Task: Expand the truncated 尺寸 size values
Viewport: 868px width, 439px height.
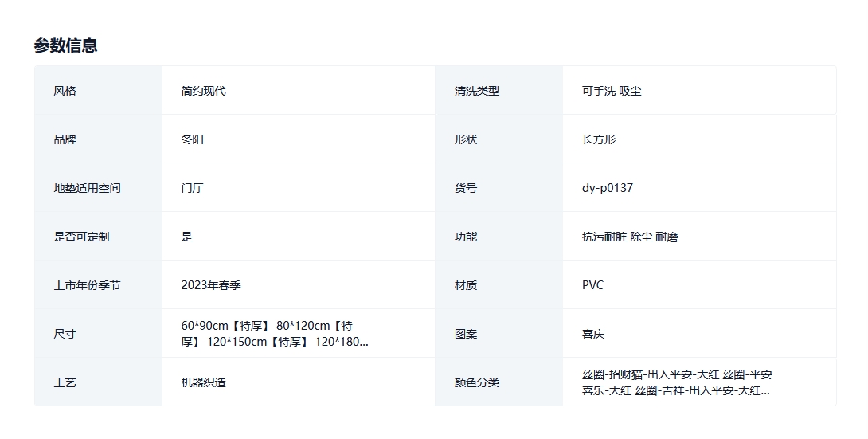Action: 275,334
